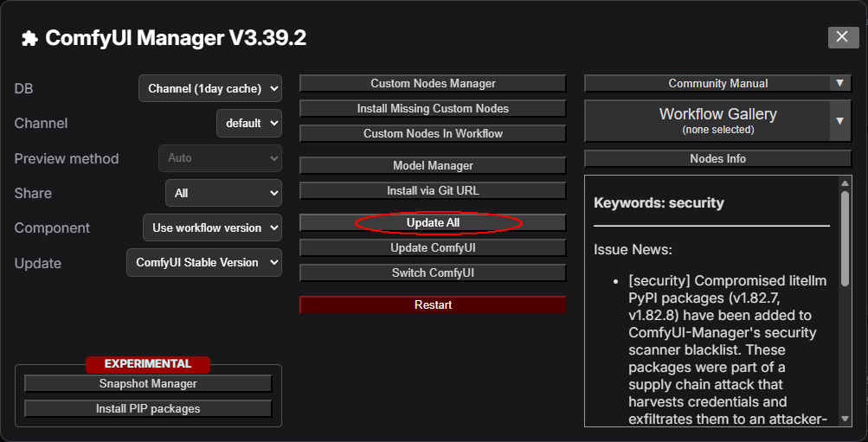Click the Update All button

[433, 223]
